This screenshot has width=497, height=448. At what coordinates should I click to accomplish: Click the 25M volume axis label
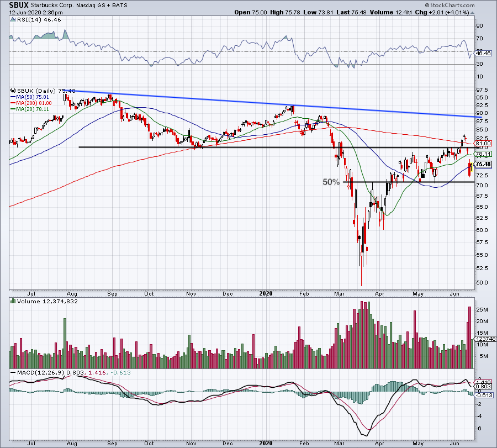(482, 310)
